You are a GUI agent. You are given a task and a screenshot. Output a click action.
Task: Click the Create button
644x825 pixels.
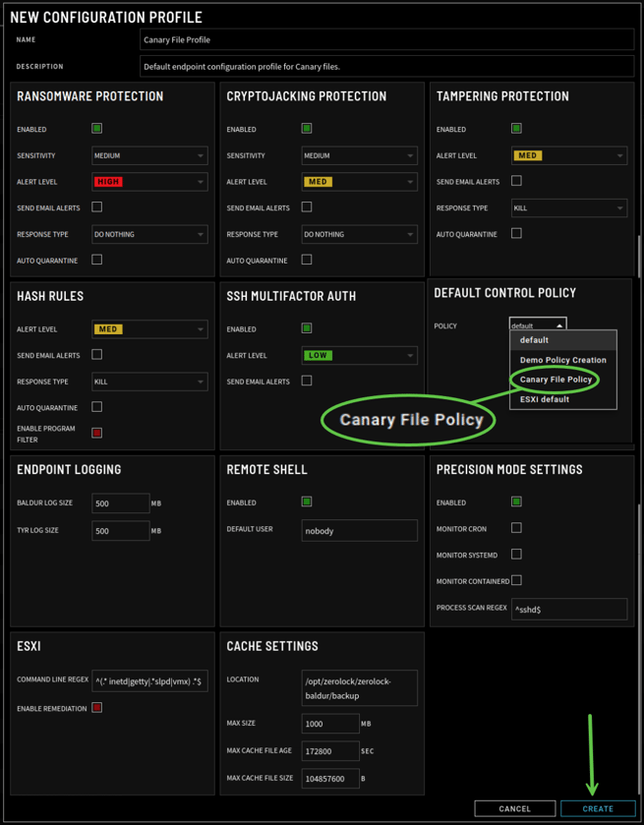coord(598,808)
